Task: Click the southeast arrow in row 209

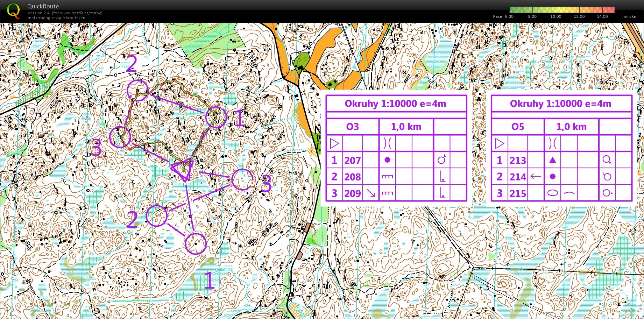Action: coord(370,193)
